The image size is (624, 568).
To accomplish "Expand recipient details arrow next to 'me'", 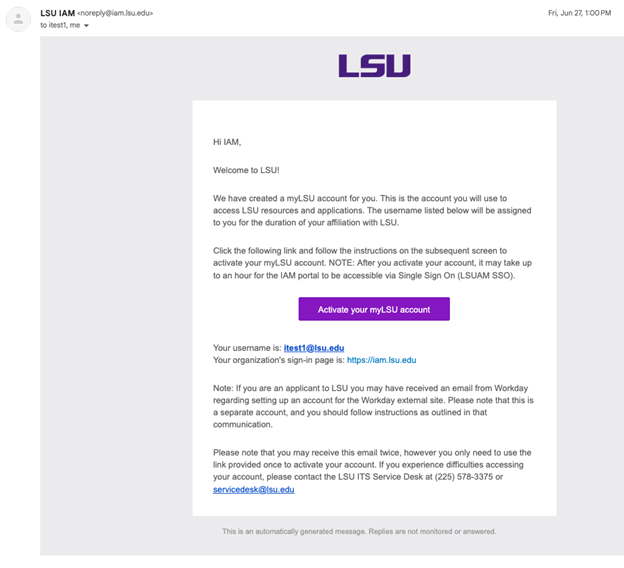I will pyautogui.click(x=87, y=25).
